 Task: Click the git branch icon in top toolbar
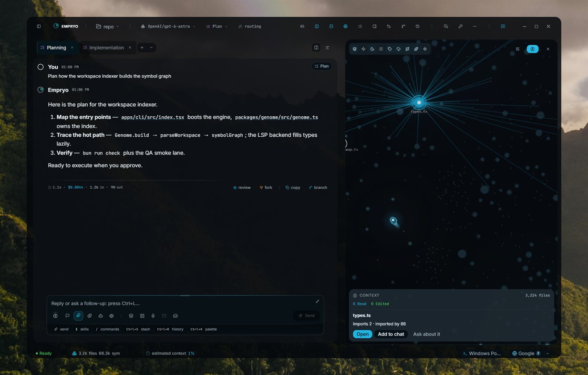403,26
